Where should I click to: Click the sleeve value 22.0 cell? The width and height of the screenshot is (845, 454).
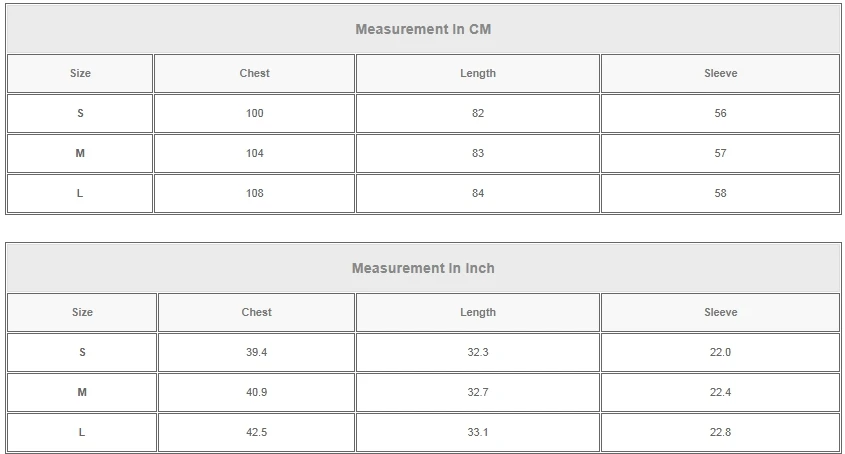tap(720, 353)
